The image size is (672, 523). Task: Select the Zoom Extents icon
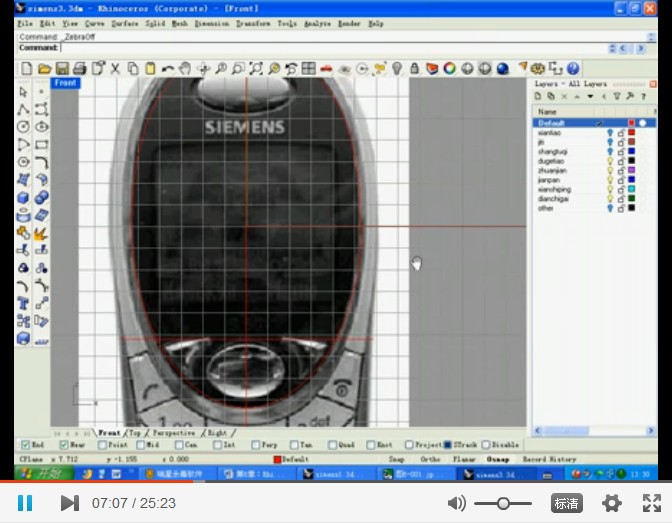pos(256,69)
